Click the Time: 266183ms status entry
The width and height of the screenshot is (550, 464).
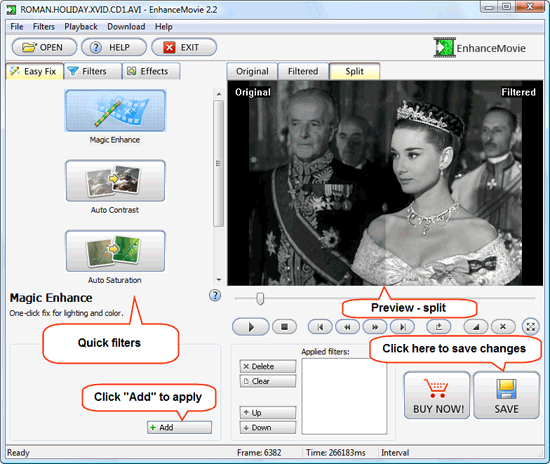(336, 453)
